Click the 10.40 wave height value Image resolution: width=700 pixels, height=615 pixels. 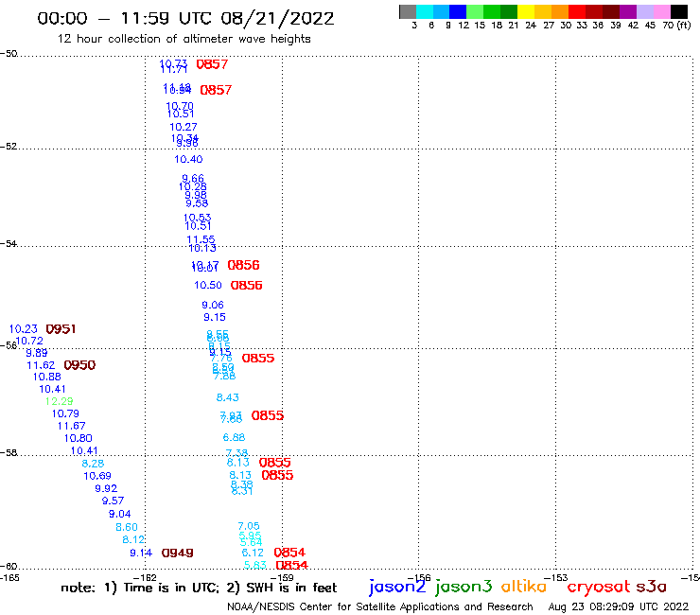click(188, 159)
